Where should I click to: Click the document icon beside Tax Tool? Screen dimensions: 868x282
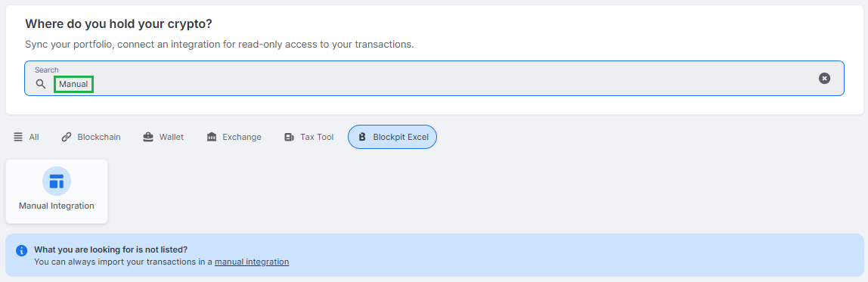coord(289,137)
